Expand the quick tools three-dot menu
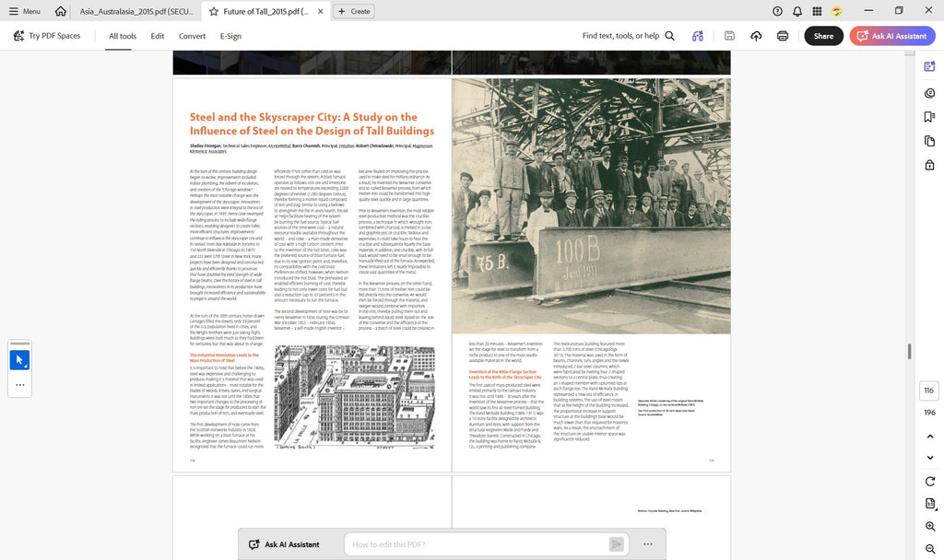Screen dimensions: 944x560 pos(19,385)
